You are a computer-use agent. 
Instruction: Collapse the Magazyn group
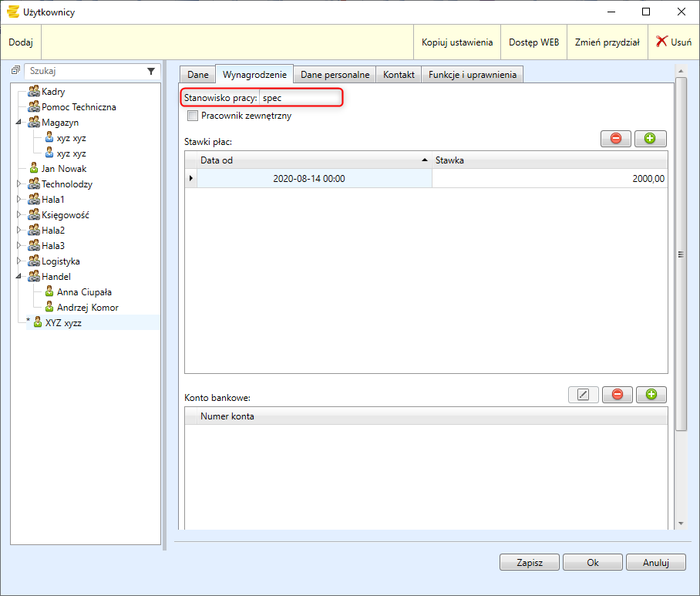(x=19, y=123)
